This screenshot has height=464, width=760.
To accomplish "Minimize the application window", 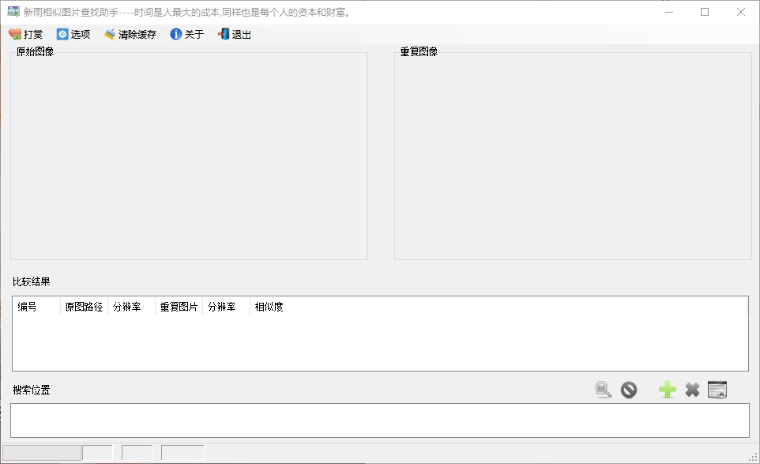I will pos(669,12).
